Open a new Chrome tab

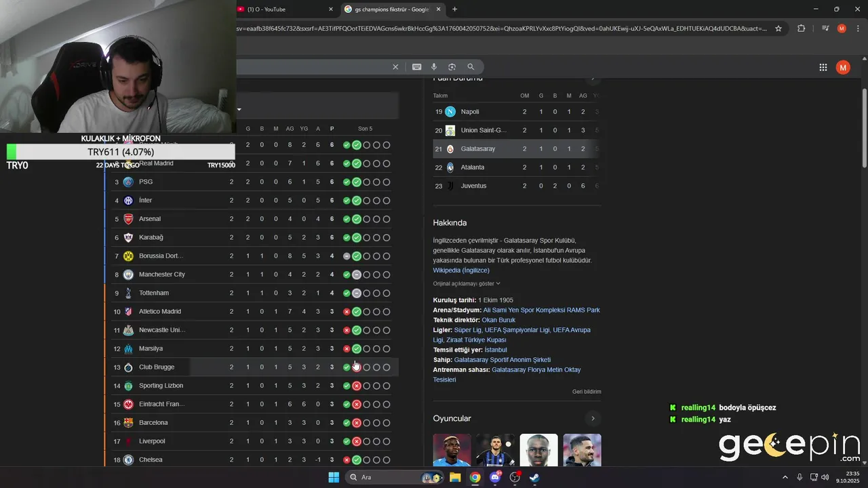pyautogui.click(x=454, y=9)
